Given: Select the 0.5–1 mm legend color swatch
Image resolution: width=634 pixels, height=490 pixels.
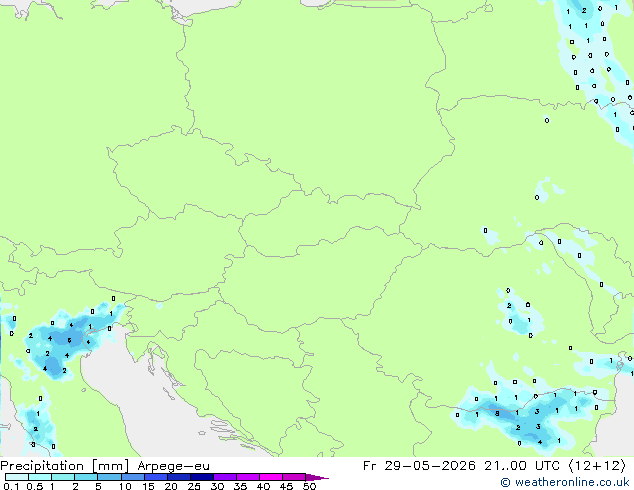Looking at the screenshot, I should tap(40, 477).
